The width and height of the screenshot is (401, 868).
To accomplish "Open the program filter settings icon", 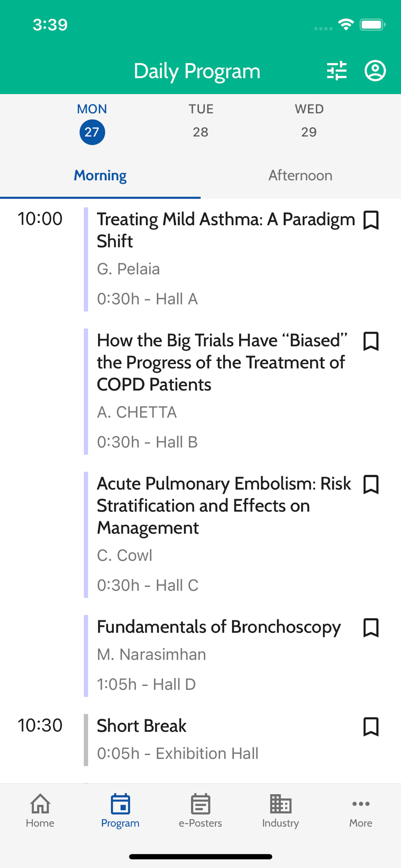I will (x=337, y=71).
